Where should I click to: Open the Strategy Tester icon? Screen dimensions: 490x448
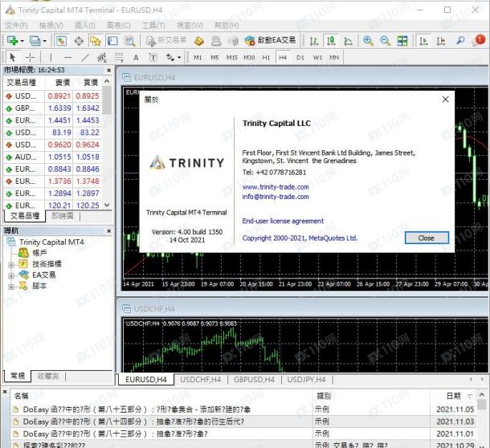tap(129, 41)
